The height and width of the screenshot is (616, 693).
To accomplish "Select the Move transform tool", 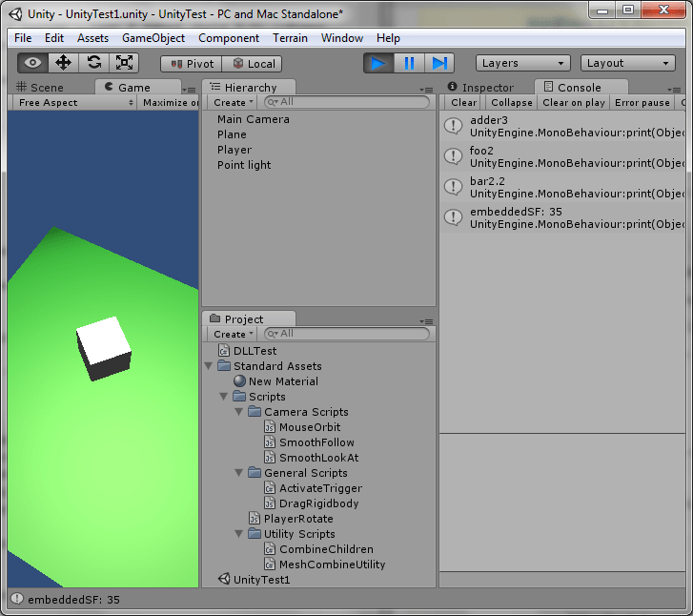I will click(63, 63).
